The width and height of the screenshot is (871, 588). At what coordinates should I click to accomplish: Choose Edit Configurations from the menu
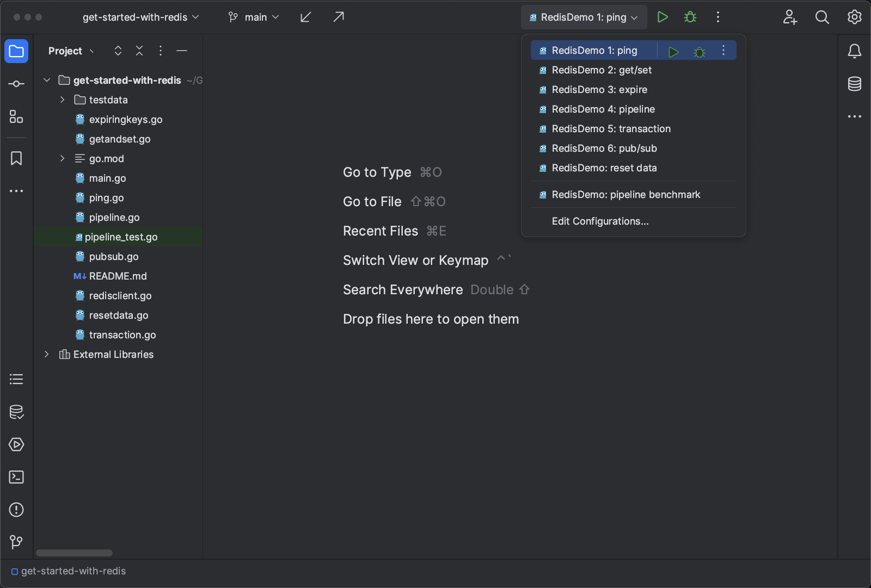pyautogui.click(x=600, y=221)
